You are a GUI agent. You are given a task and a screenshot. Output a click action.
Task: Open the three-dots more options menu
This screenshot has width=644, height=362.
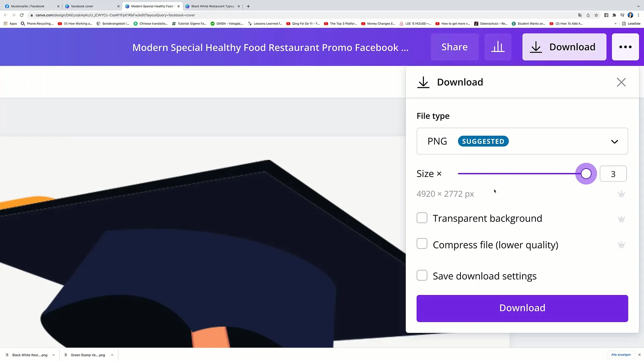625,47
